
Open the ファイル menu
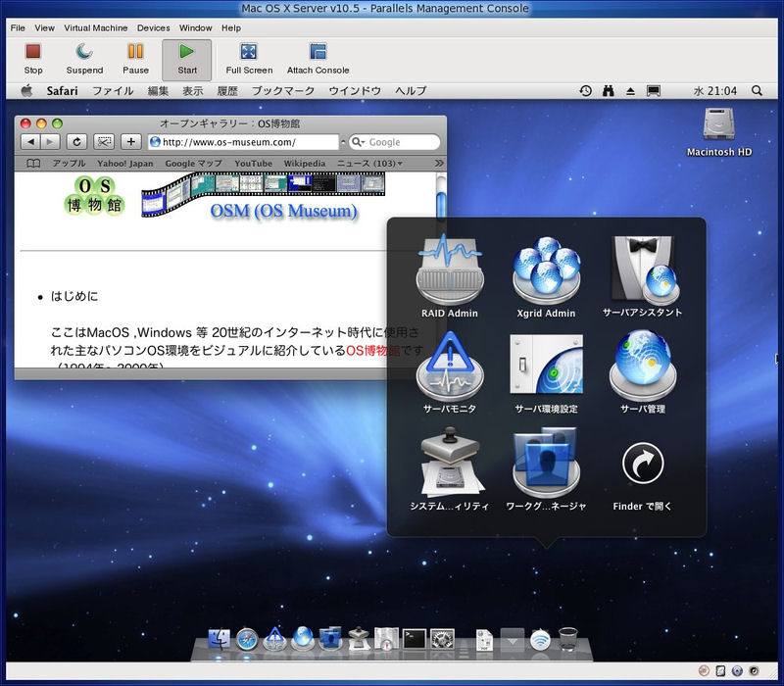113,90
